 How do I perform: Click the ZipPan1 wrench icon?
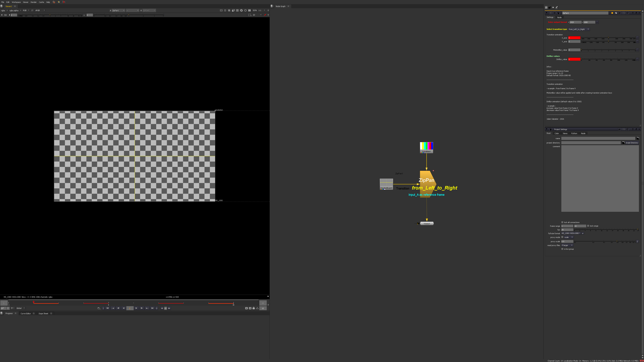coord(558,13)
